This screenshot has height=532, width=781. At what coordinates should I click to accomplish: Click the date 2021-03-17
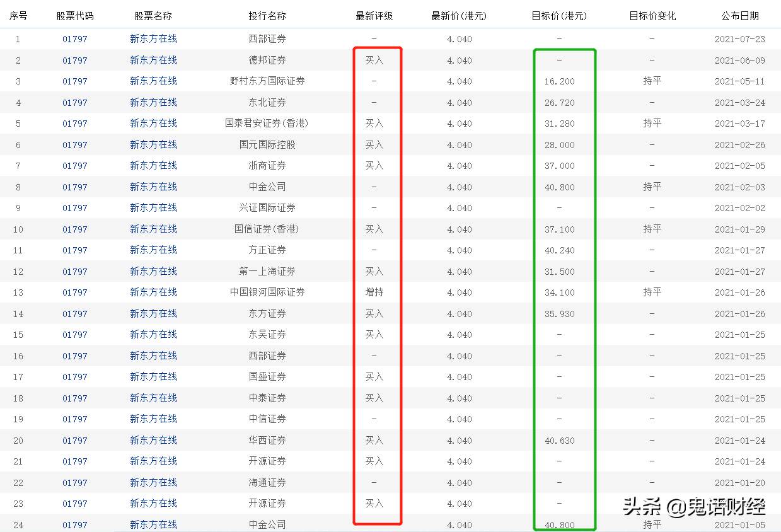pos(740,124)
